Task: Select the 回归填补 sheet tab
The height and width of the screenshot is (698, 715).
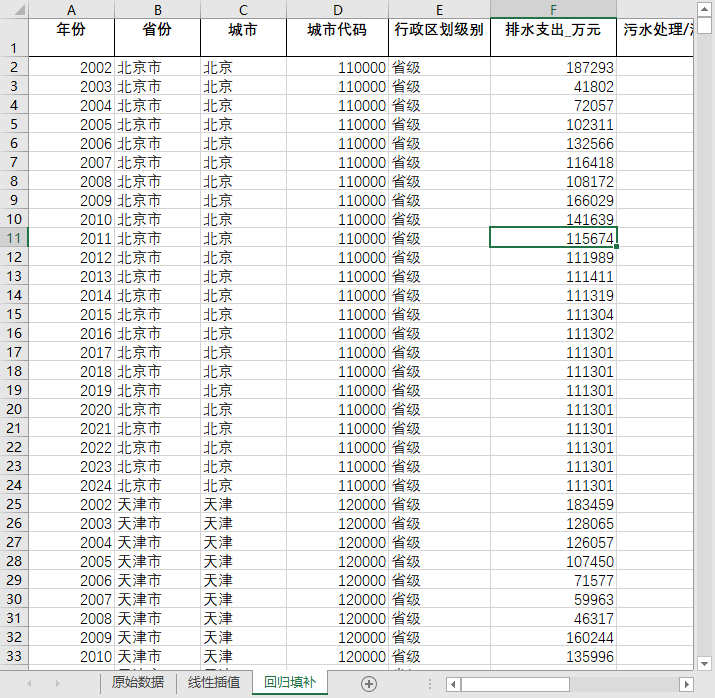Action: (290, 682)
